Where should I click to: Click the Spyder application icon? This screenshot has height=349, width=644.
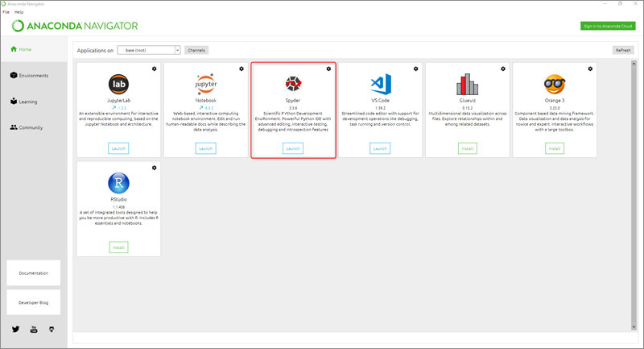293,84
